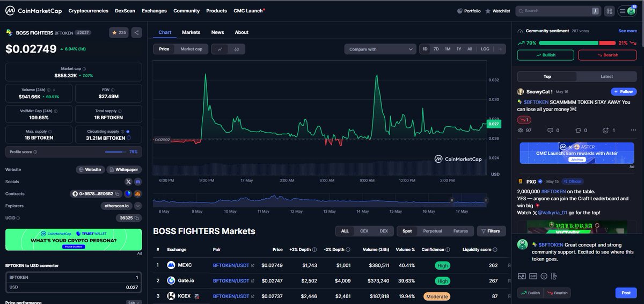644x304 pixels.
Task: Vote Bearish in community sentiment
Action: coord(607,55)
